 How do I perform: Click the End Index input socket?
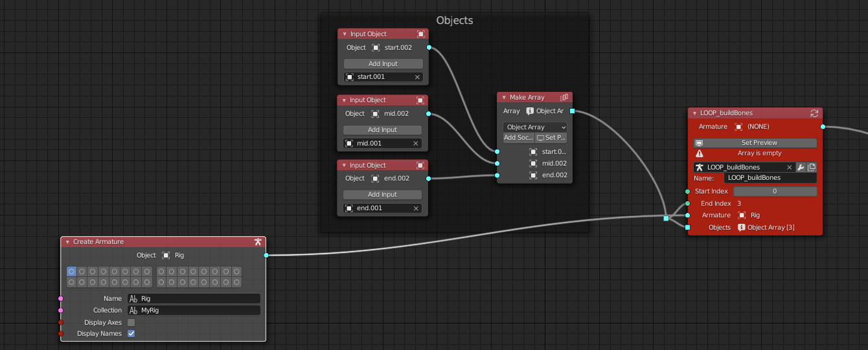[687, 204]
